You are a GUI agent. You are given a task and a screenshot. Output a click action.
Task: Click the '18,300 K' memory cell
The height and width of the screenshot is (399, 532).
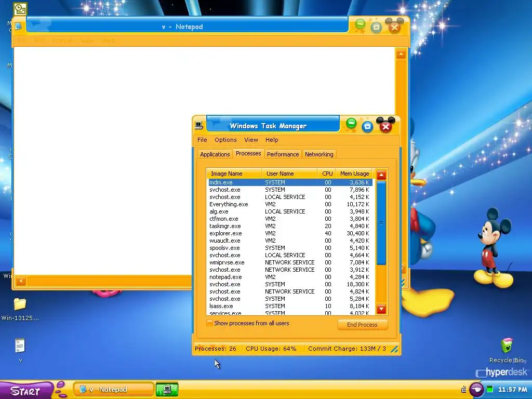tap(358, 284)
